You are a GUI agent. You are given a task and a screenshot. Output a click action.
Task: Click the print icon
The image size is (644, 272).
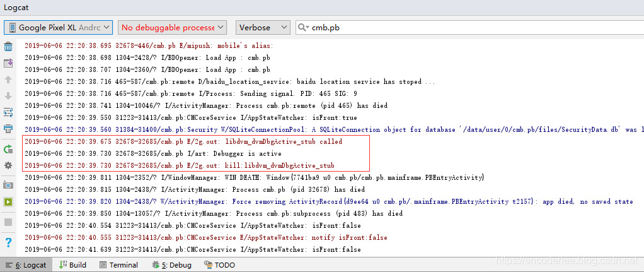click(x=8, y=129)
